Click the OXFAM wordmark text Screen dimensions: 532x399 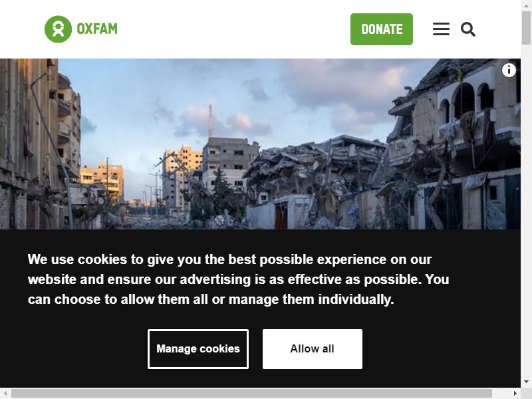point(97,29)
